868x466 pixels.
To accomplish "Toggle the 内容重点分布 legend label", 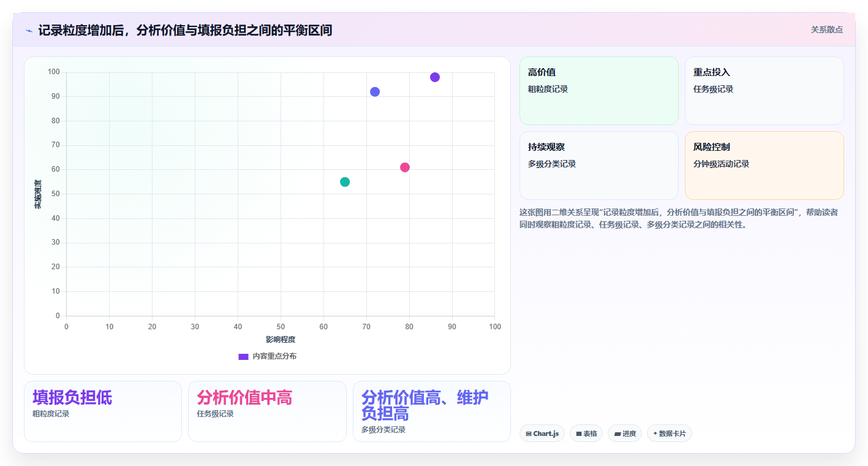I will [274, 356].
